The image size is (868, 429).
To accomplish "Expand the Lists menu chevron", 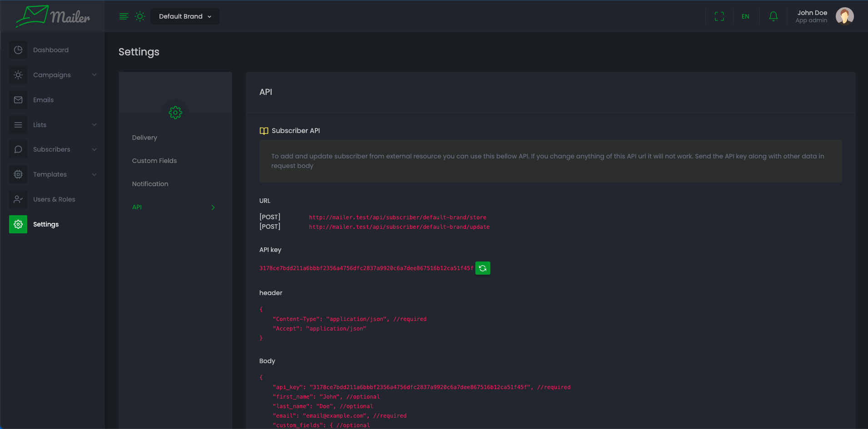I will pyautogui.click(x=94, y=125).
